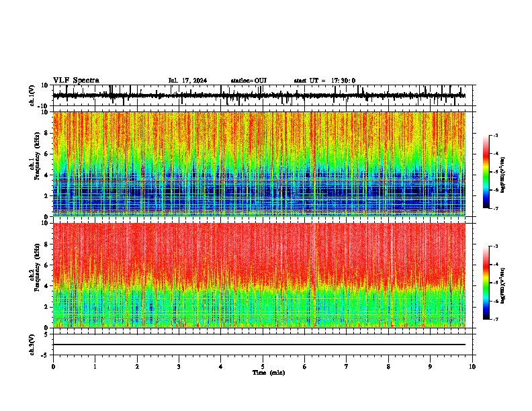The image size is (532, 411).
Task: Click the 'VLF Spectra' title text
Action: (x=76, y=81)
